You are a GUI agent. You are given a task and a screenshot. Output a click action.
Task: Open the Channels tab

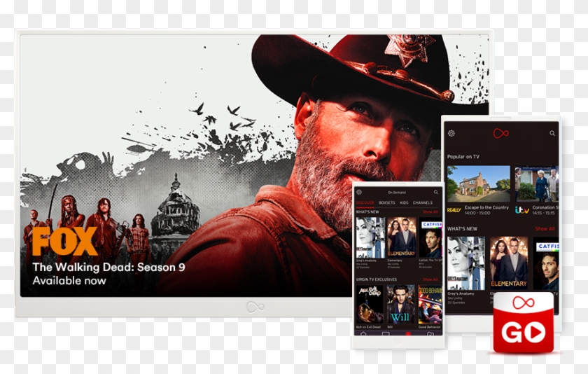pyautogui.click(x=423, y=203)
